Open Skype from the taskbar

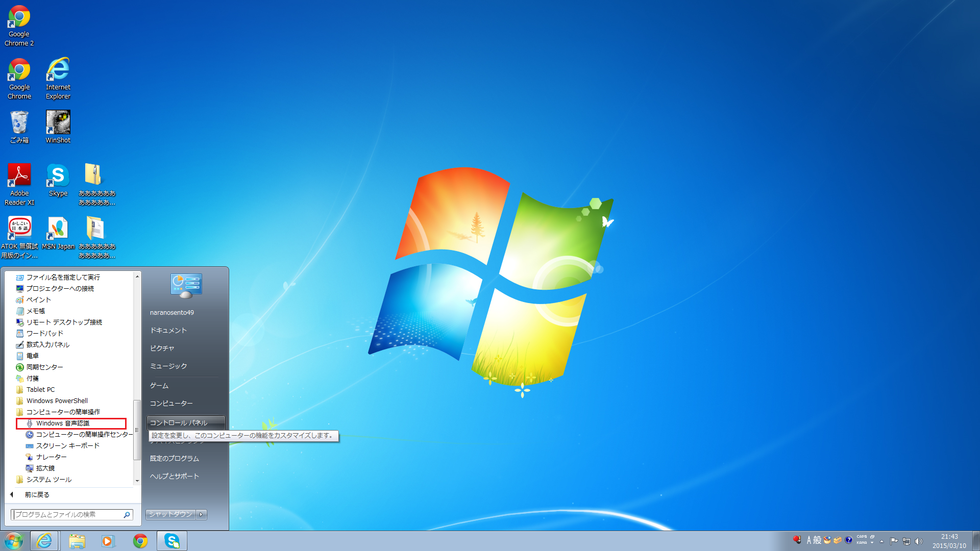click(172, 541)
